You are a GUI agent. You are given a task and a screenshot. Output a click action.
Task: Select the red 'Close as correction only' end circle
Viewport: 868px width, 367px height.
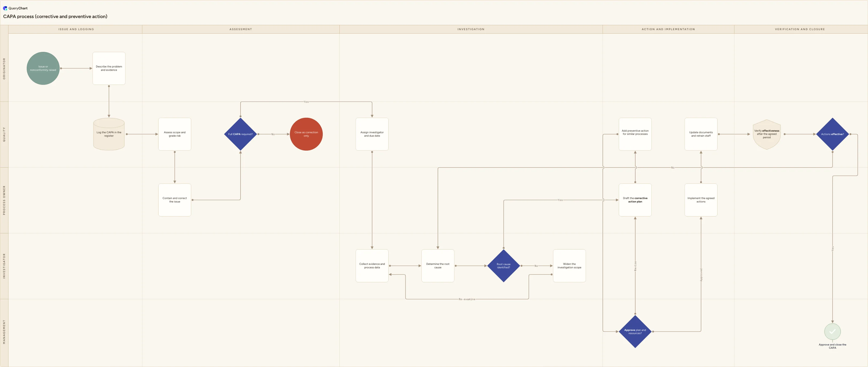[306, 134]
